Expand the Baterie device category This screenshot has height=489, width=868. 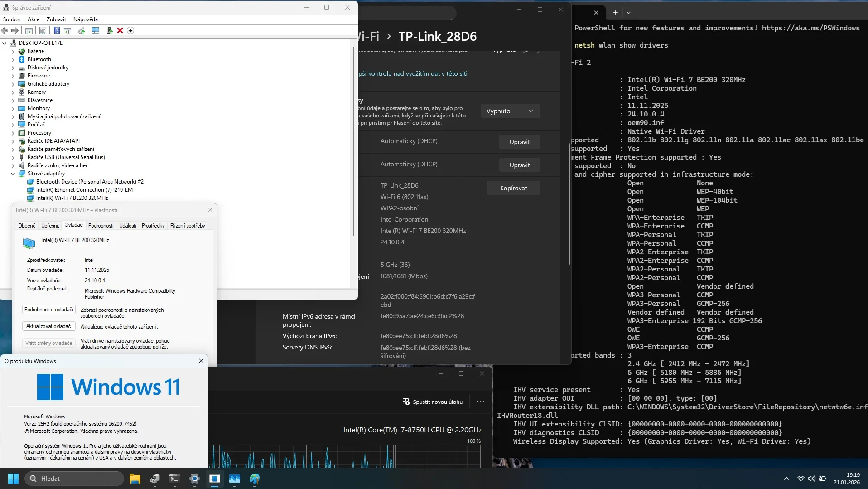coord(13,51)
